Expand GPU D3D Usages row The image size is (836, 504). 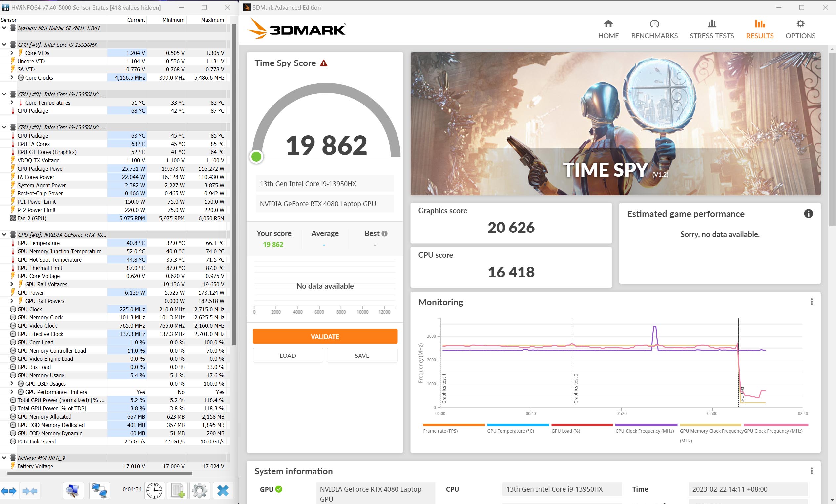coord(12,384)
